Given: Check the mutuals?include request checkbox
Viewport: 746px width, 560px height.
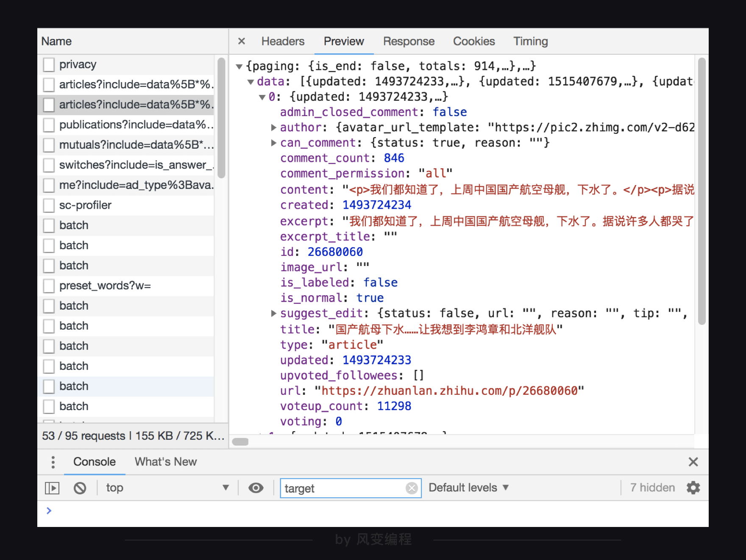Looking at the screenshot, I should click(49, 145).
